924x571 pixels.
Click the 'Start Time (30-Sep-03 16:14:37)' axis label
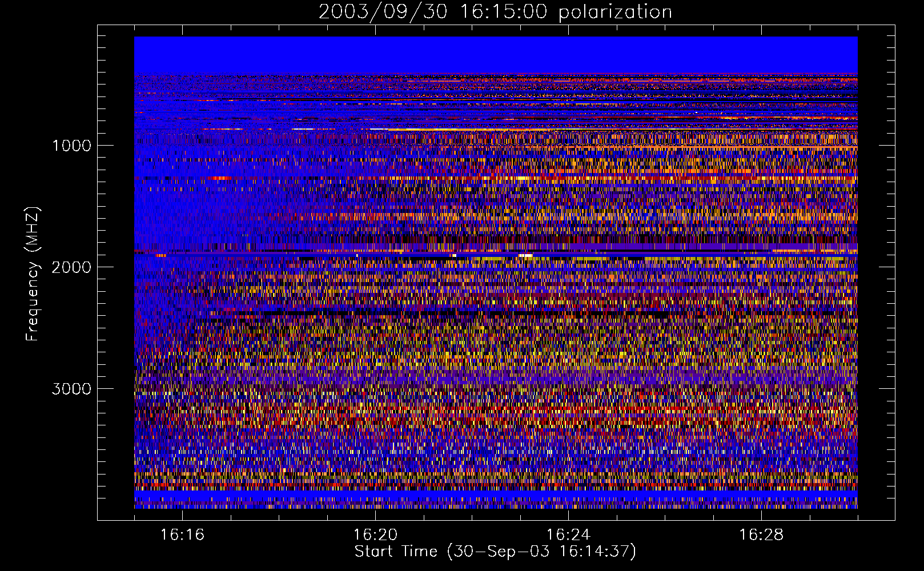point(495,552)
